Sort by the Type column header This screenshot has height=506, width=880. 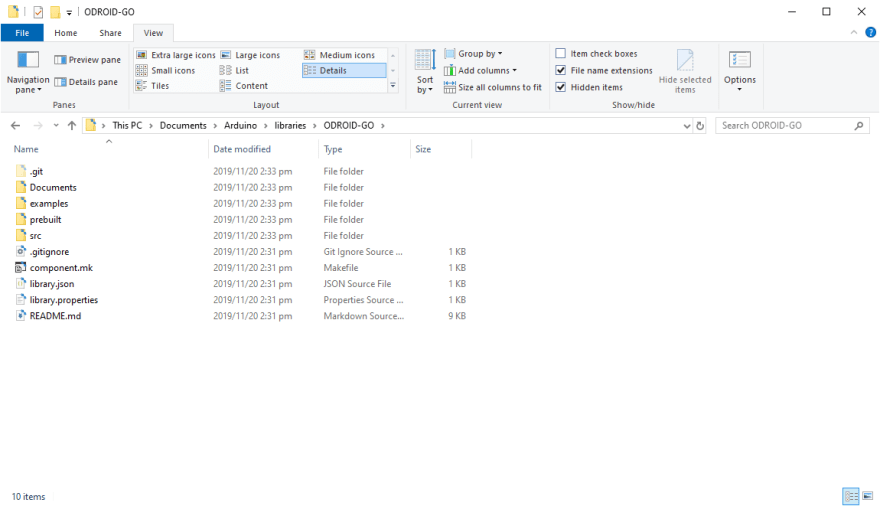(365, 149)
